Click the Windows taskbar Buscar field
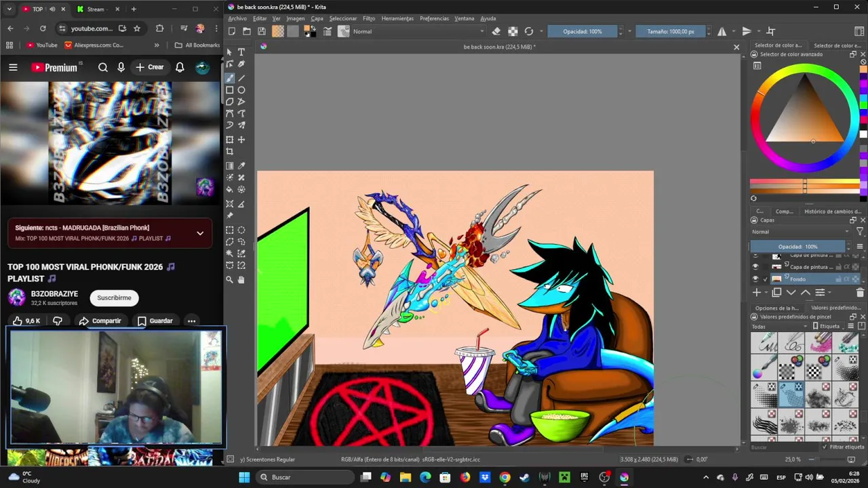Image resolution: width=868 pixels, height=488 pixels. [307, 477]
